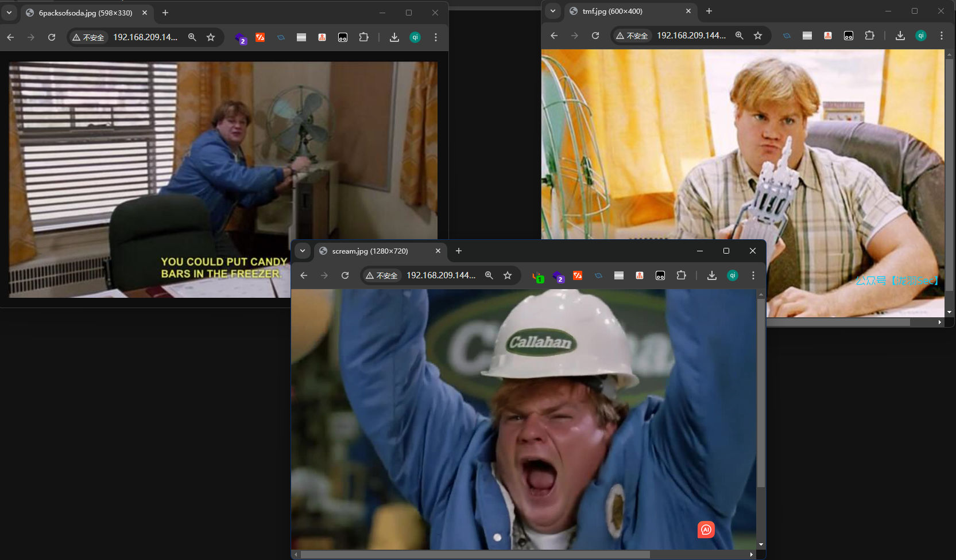
Task: Open Downloads in the scream.jpg window
Action: (711, 275)
